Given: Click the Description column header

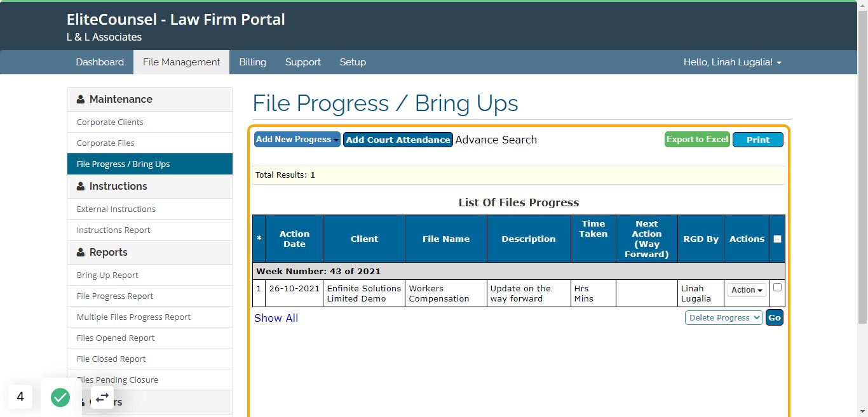Looking at the screenshot, I should pyautogui.click(x=529, y=239).
